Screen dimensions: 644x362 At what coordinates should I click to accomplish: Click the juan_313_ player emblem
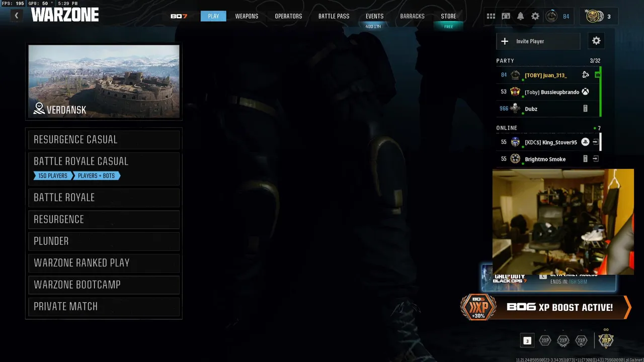coord(515,75)
